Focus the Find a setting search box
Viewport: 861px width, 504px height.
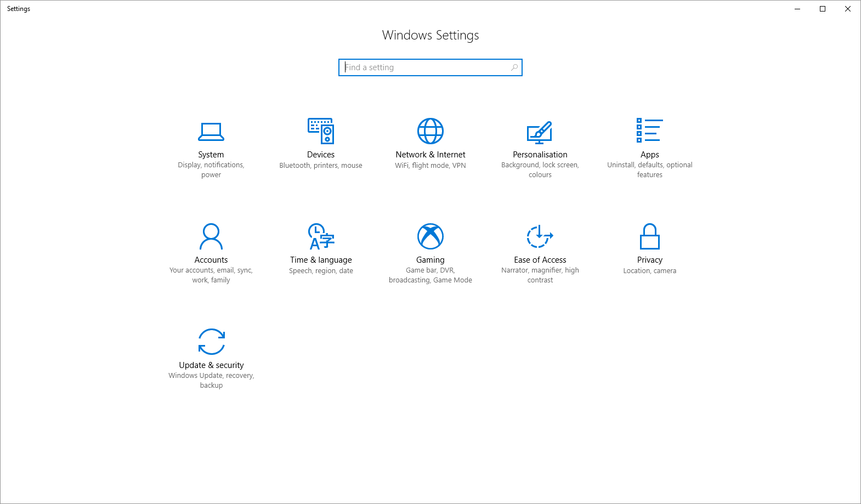point(430,67)
